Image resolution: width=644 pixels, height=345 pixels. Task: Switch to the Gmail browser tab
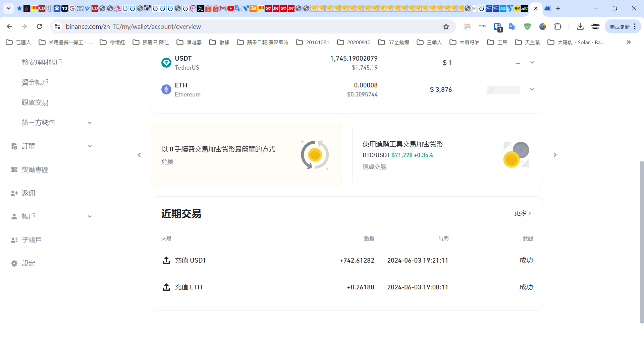223,8
